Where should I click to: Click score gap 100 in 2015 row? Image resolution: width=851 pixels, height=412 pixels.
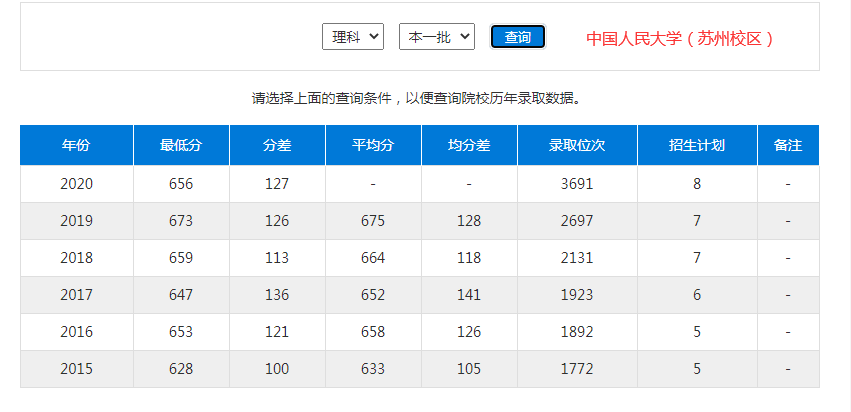[x=277, y=369]
